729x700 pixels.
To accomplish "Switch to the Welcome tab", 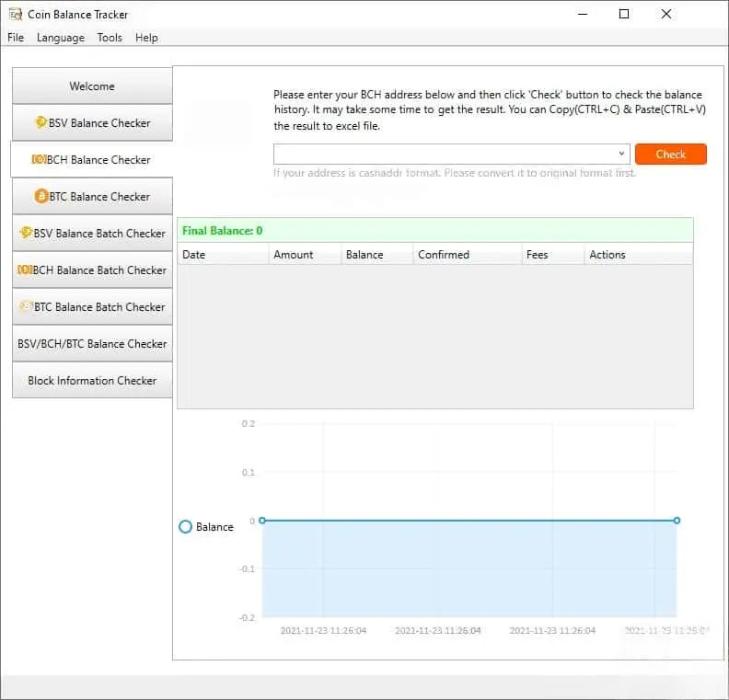I will 92,86.
